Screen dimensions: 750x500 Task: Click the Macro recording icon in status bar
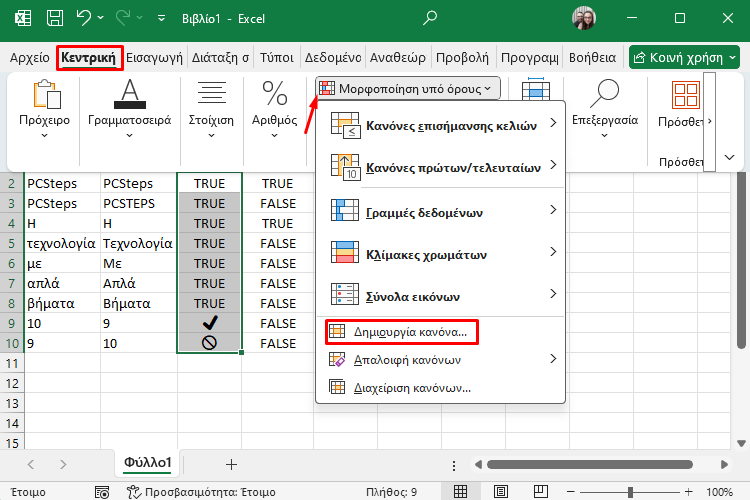[x=102, y=492]
